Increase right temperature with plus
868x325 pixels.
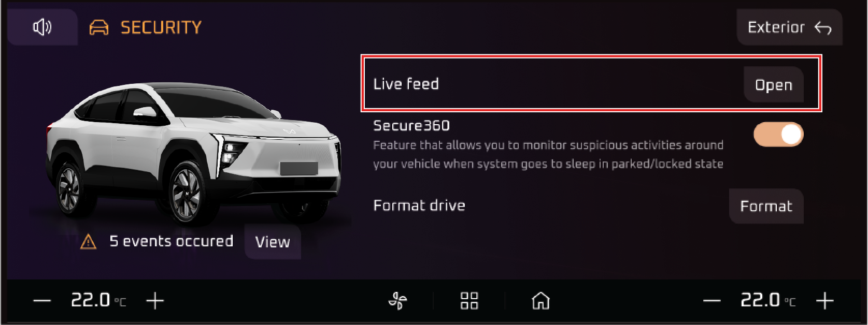[824, 301]
